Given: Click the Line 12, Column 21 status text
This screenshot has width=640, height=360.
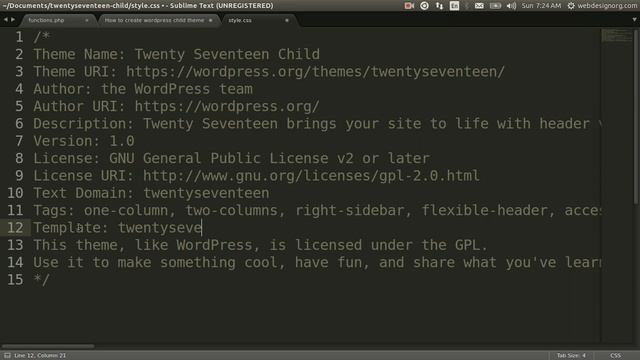Looking at the screenshot, I should pos(40,356).
